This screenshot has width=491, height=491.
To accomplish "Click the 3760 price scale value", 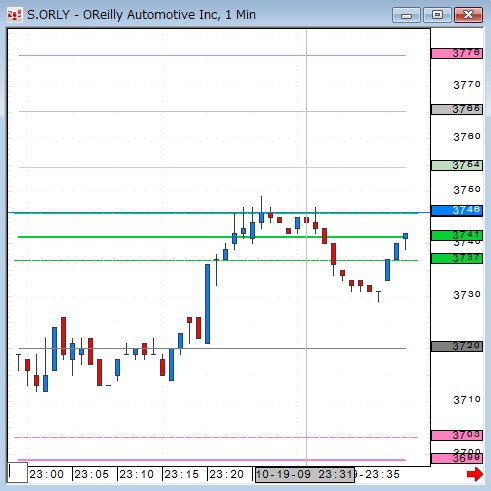I will point(467,137).
